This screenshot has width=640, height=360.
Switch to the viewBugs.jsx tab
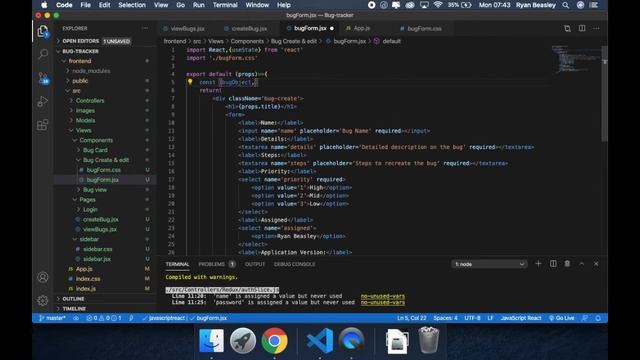(x=187, y=29)
